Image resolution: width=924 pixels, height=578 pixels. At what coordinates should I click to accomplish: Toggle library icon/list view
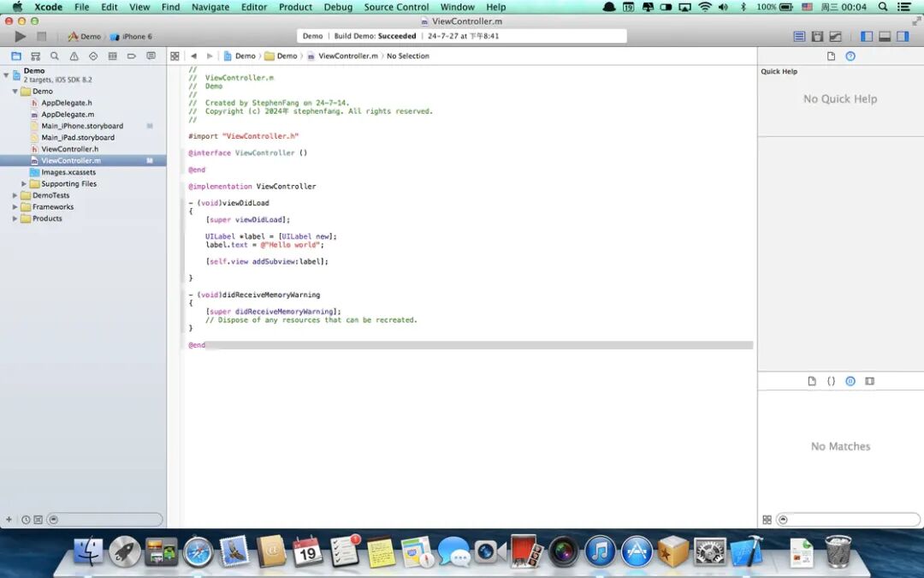point(767,520)
